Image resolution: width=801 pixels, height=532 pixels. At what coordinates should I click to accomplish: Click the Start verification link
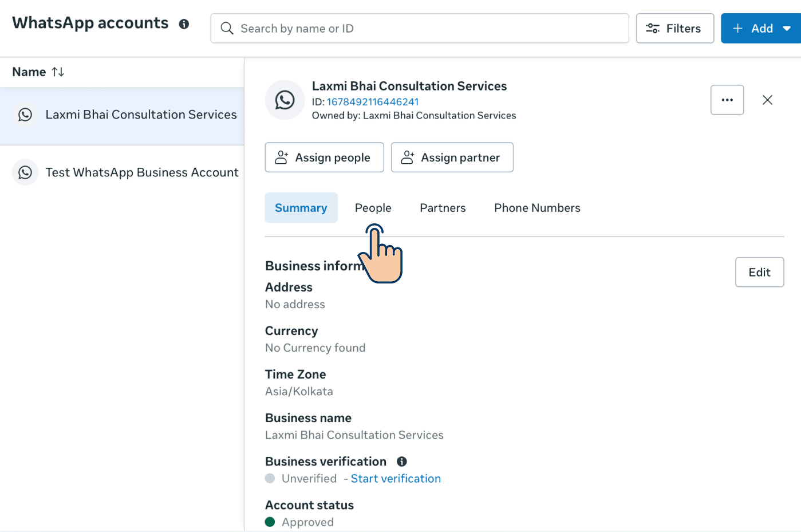[396, 479]
